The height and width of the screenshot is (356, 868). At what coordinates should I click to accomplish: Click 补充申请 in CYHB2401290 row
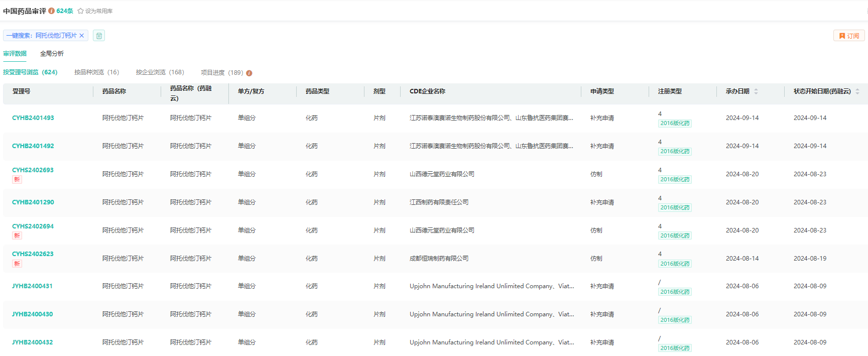(x=602, y=202)
